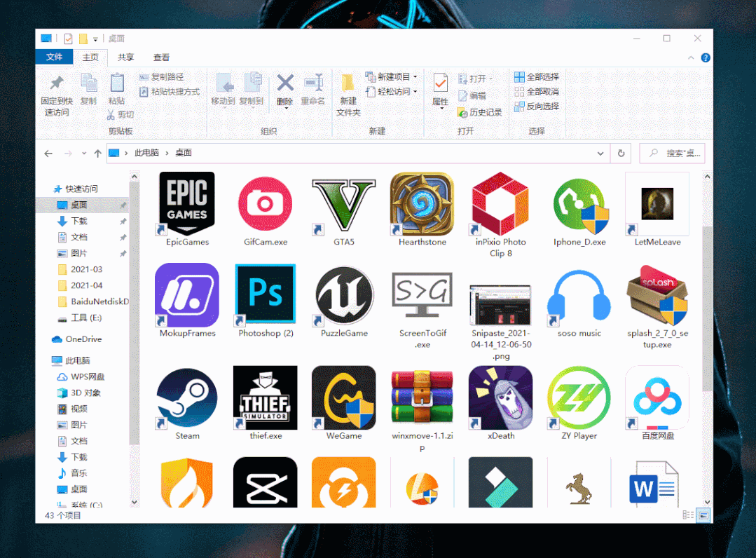Open the 轻松访问 dropdown
Screen dimensions: 756x558
[x=391, y=92]
